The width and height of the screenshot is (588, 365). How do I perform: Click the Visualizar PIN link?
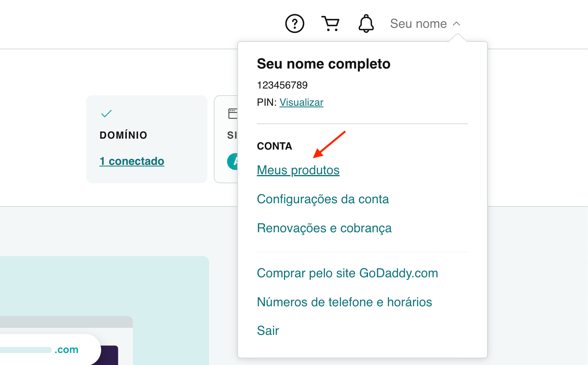[x=301, y=102]
